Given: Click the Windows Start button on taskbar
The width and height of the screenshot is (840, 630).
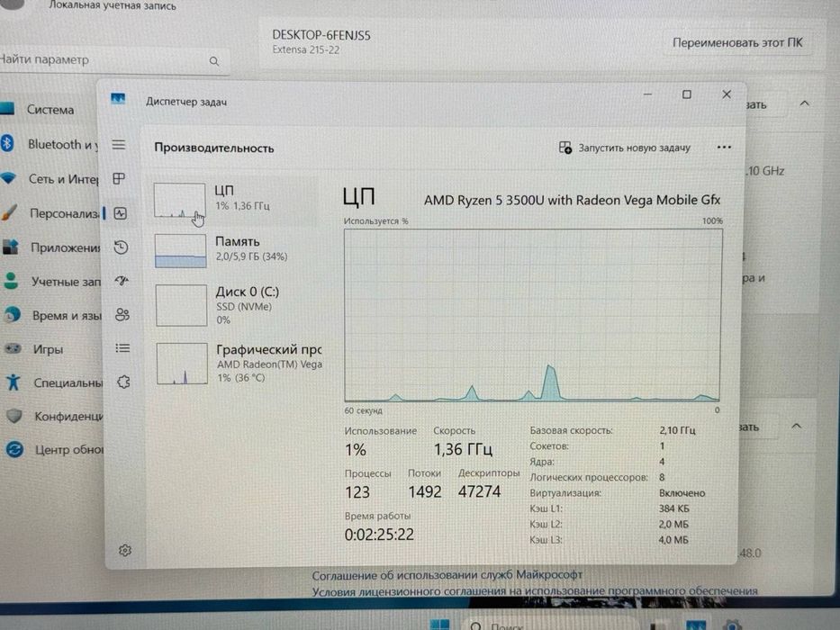Looking at the screenshot, I should (x=440, y=625).
